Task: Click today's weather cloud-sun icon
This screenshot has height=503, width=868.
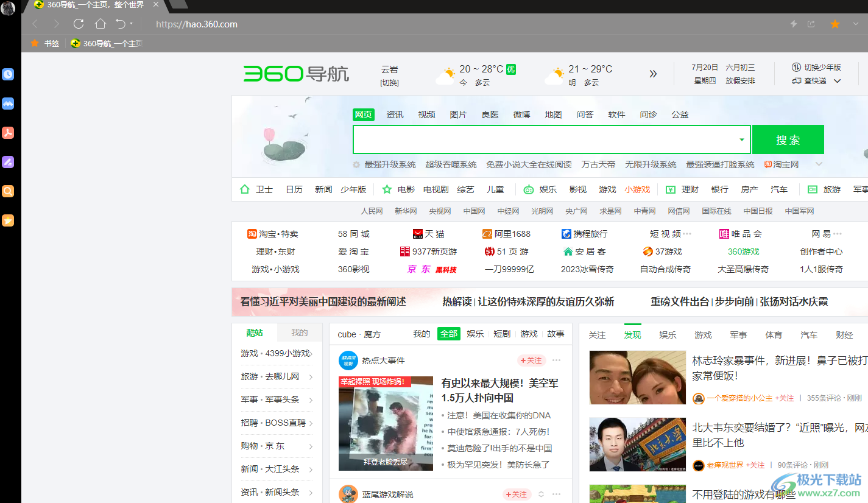Action: [x=445, y=76]
